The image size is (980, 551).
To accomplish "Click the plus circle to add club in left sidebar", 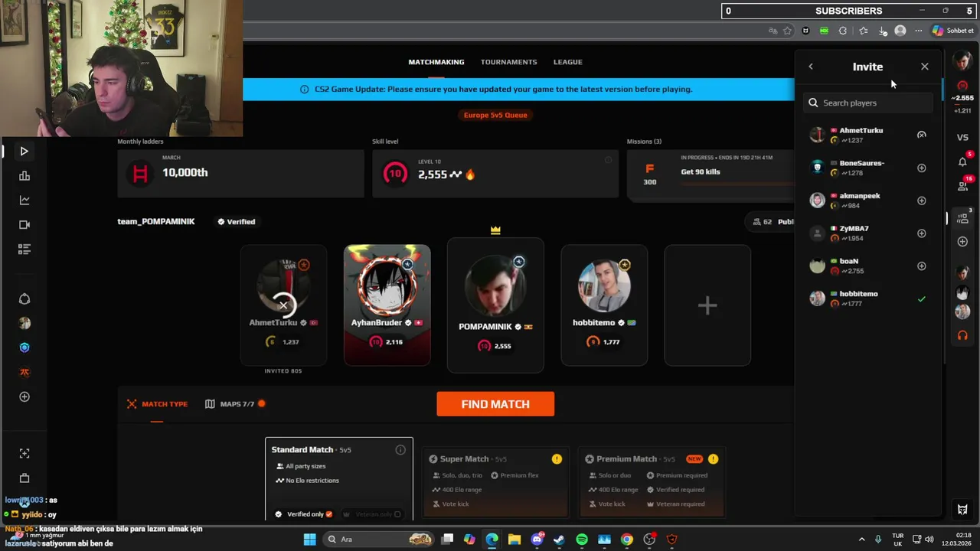I will coord(24,396).
